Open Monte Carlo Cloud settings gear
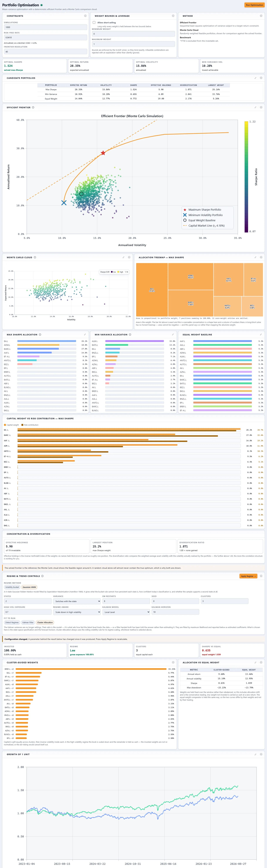Screen dimensions: 267x868 coord(129,257)
